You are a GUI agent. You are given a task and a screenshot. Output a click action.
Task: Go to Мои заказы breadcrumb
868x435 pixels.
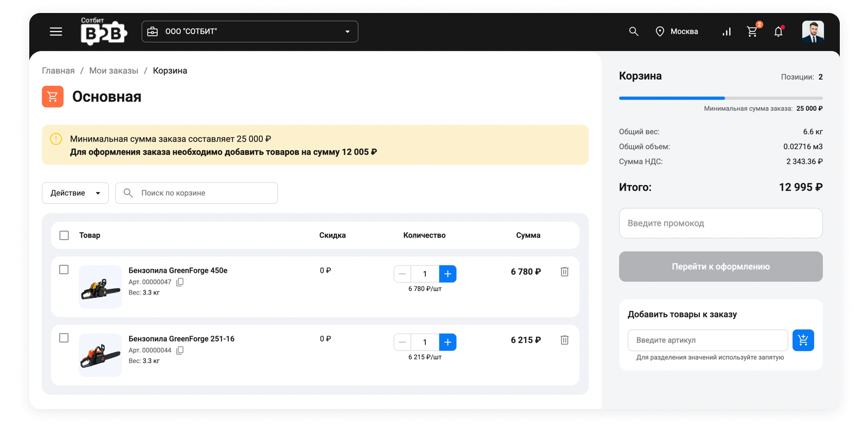click(113, 71)
